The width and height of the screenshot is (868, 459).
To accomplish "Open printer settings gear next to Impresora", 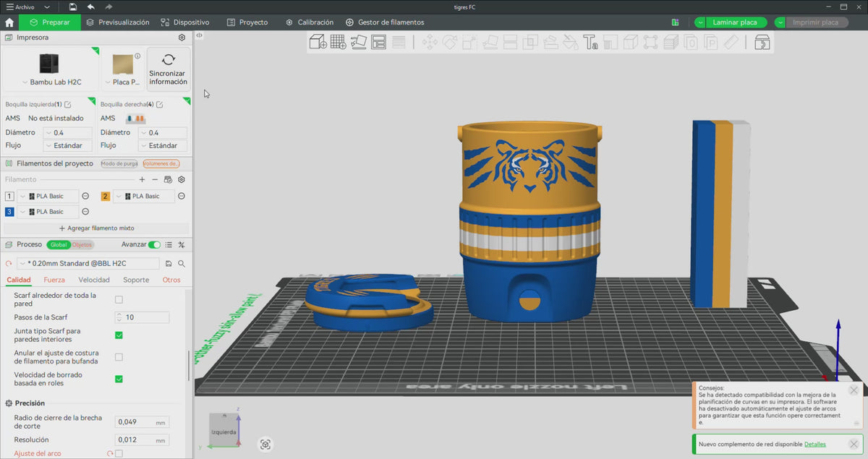I will [182, 37].
